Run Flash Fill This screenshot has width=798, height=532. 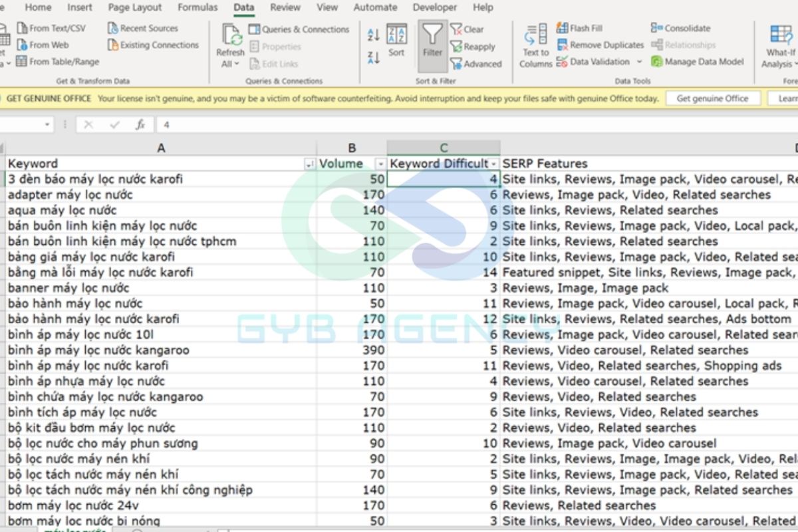(579, 29)
